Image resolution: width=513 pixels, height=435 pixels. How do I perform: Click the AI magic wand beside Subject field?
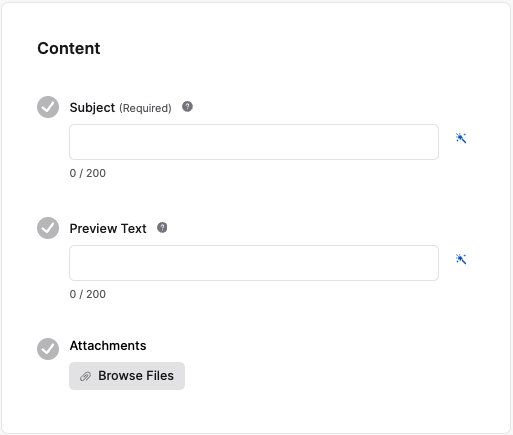[461, 138]
